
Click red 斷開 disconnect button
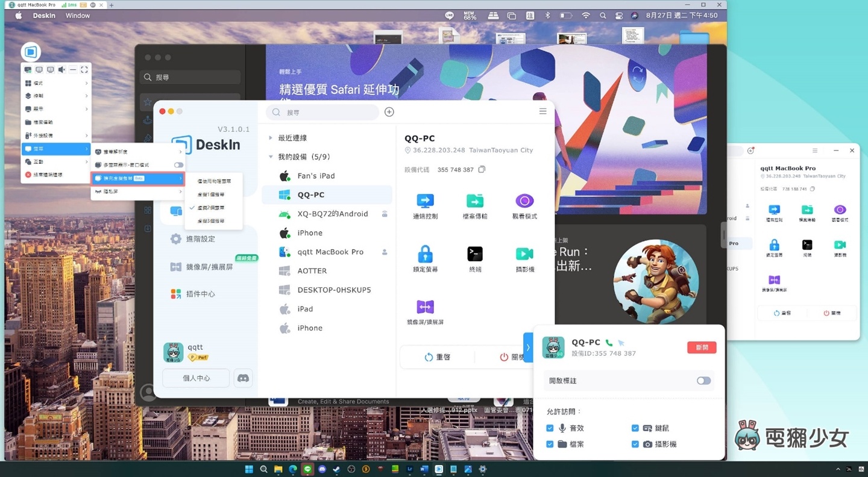click(702, 348)
